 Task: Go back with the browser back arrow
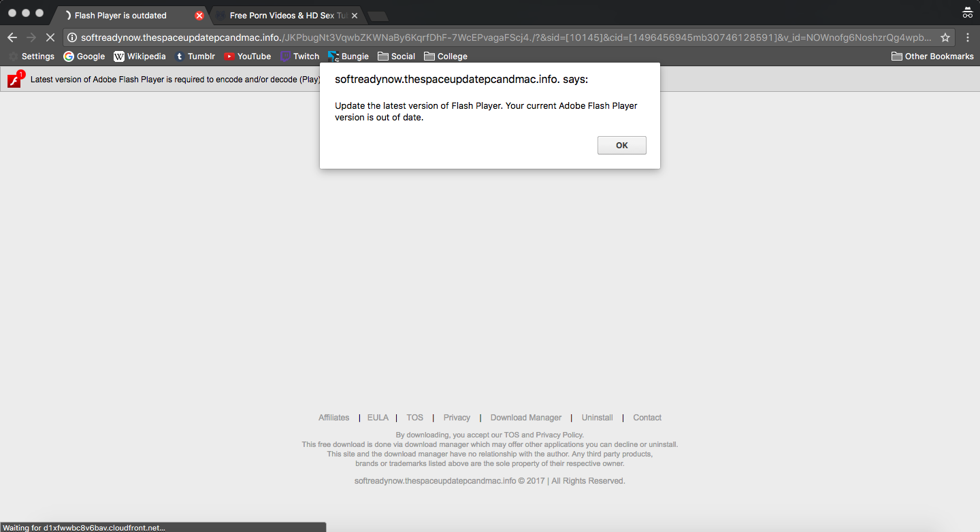pyautogui.click(x=12, y=38)
